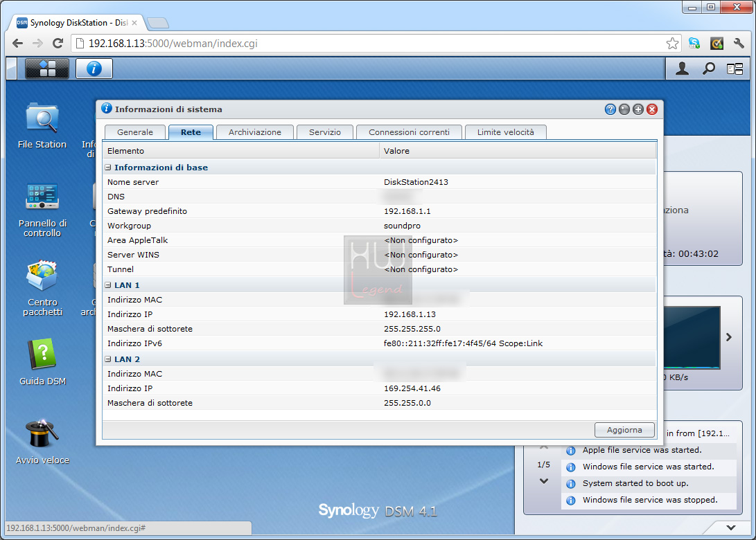Show next page in resource monitor widget
Image resolution: width=756 pixels, height=540 pixels.
pos(729,338)
